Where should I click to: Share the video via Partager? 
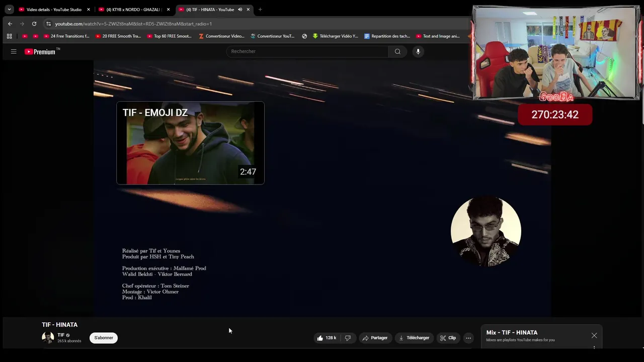[375, 338]
